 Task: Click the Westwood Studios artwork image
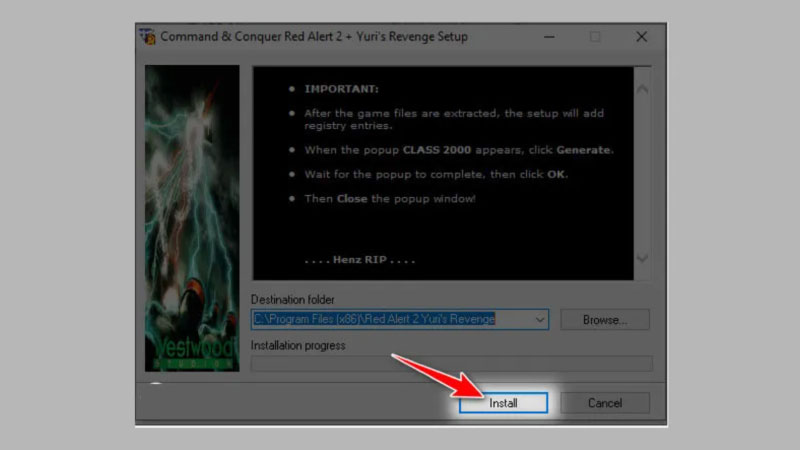(192, 218)
